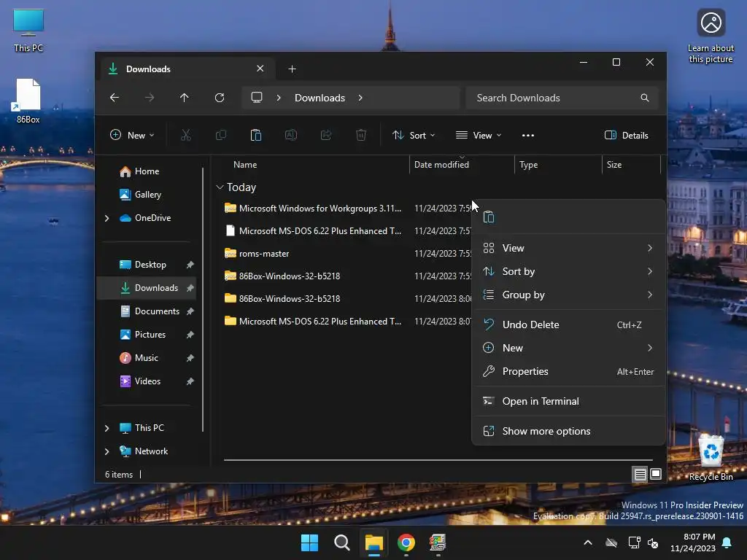Open the Sort by submenu
This screenshot has height=560, width=747.
[568, 271]
